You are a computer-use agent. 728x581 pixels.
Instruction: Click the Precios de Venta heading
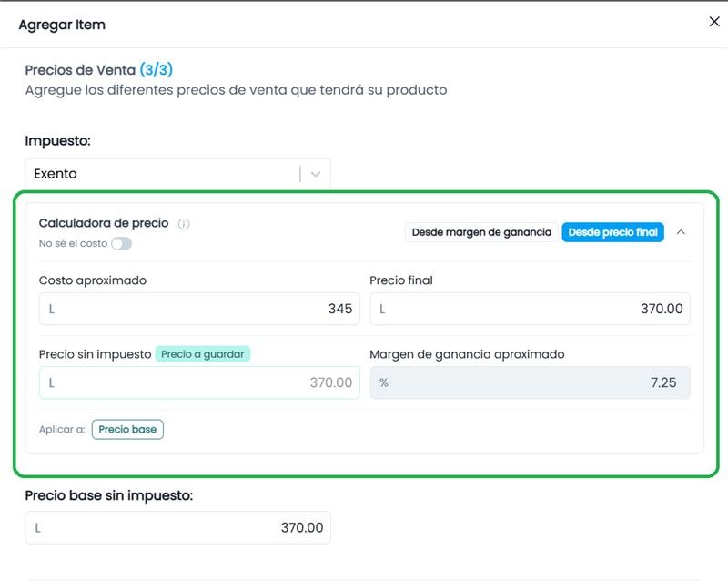(80, 70)
